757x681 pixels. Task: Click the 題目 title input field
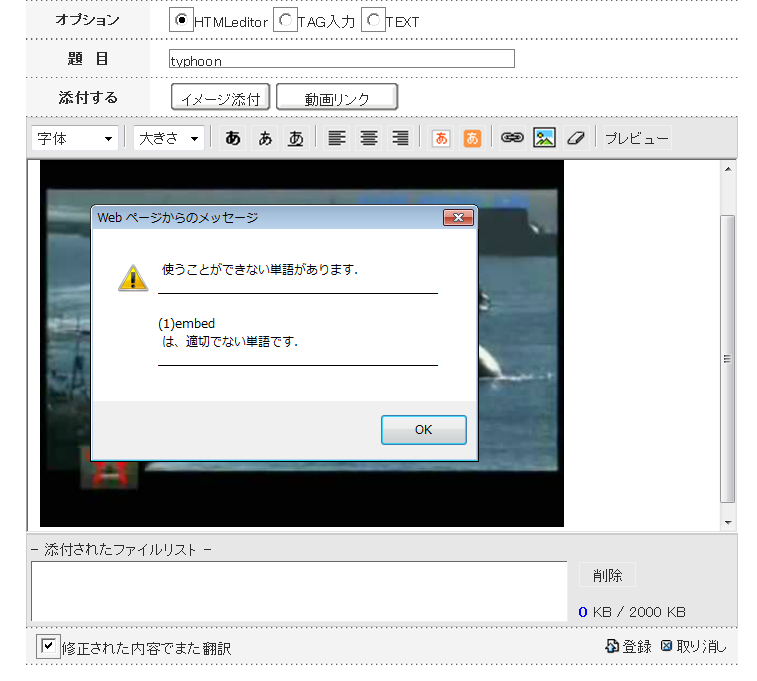[x=341, y=59]
